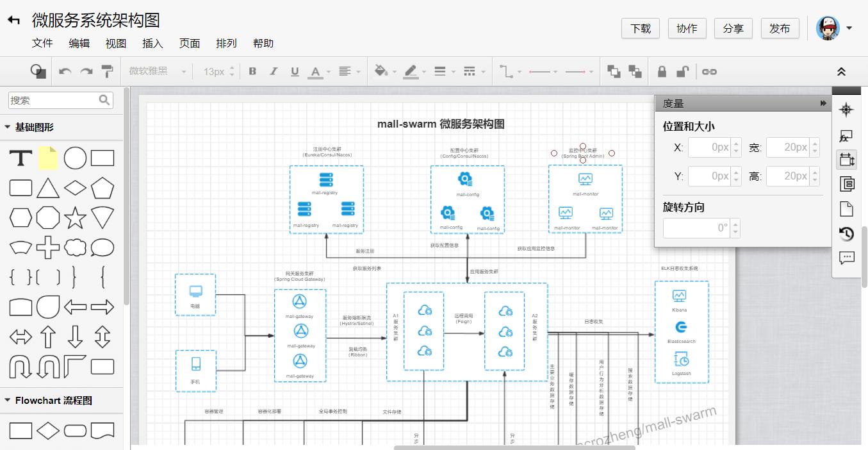Toggle underline text formatting
Screen dimensions: 868x450
295,71
